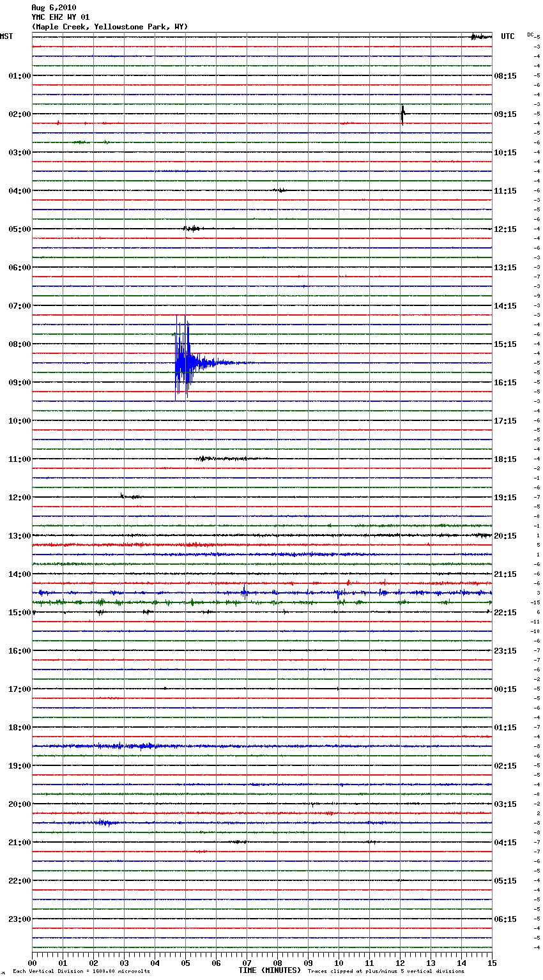
Task: Click the "19:15" UTC time label
Action: 505,498
